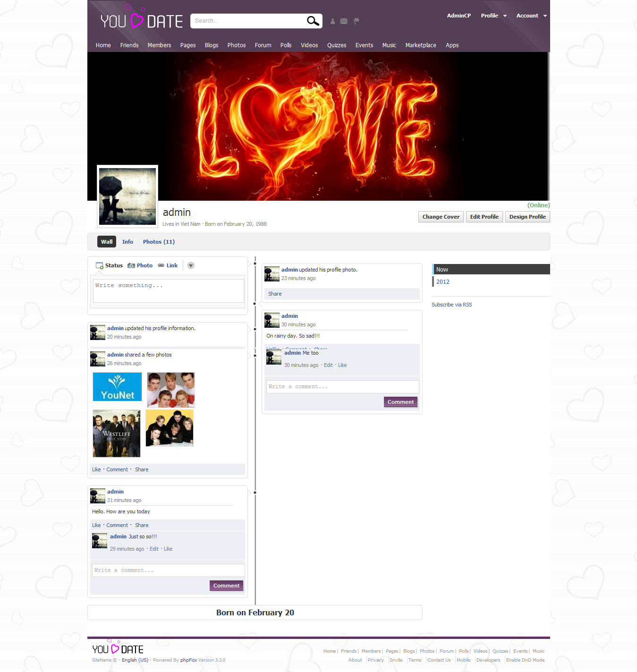Open the English (US) language selector

pyautogui.click(x=135, y=660)
